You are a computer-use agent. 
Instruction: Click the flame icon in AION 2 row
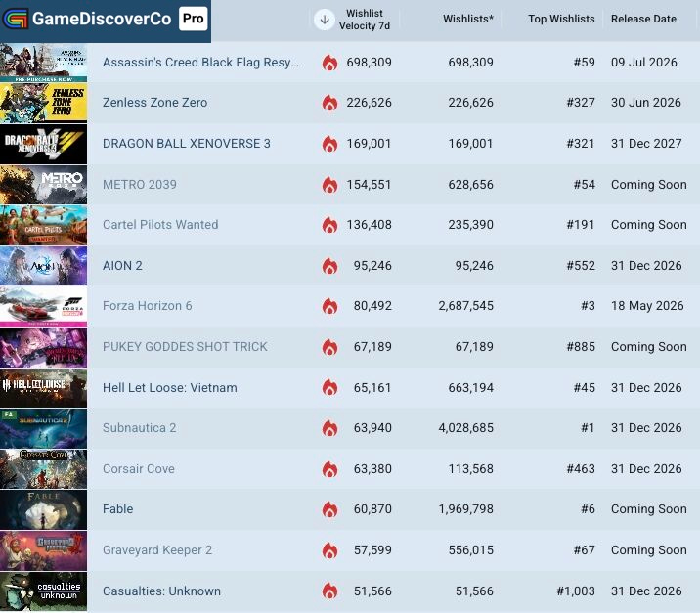(x=329, y=266)
